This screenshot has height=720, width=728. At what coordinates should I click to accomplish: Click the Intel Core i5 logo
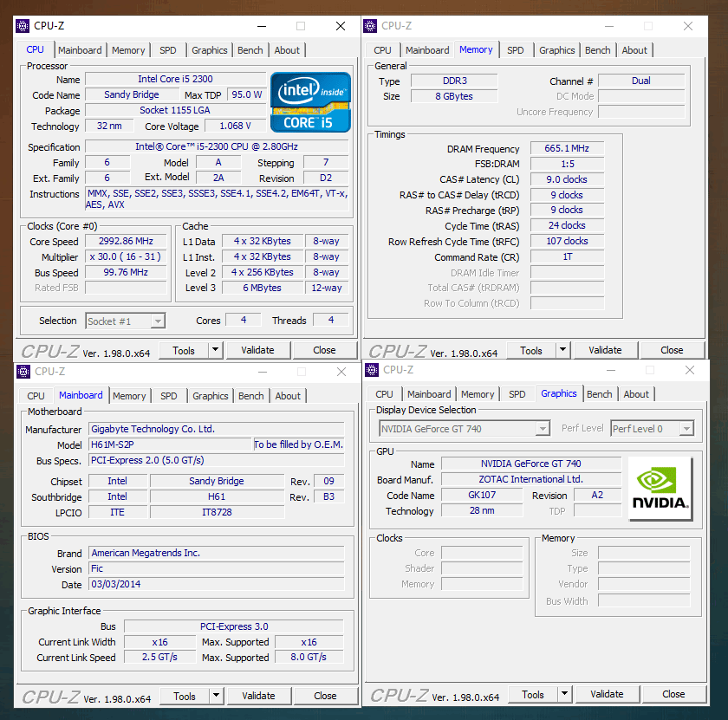(310, 102)
